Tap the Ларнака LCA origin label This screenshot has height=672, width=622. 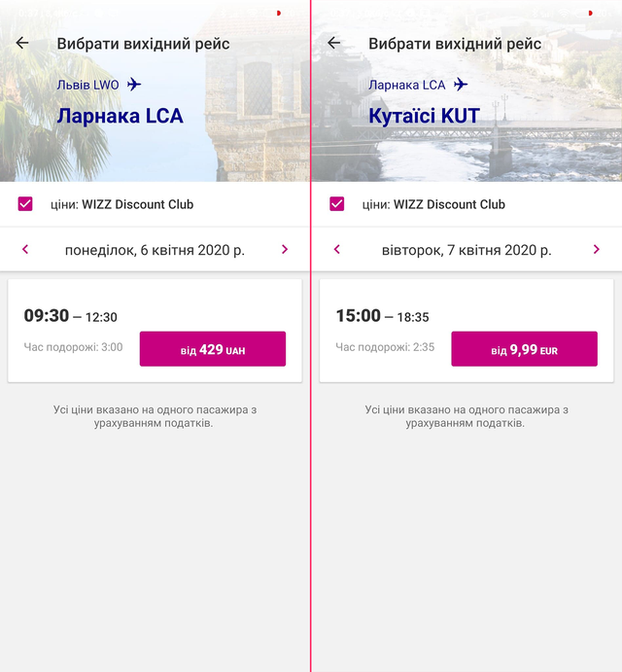pos(406,85)
